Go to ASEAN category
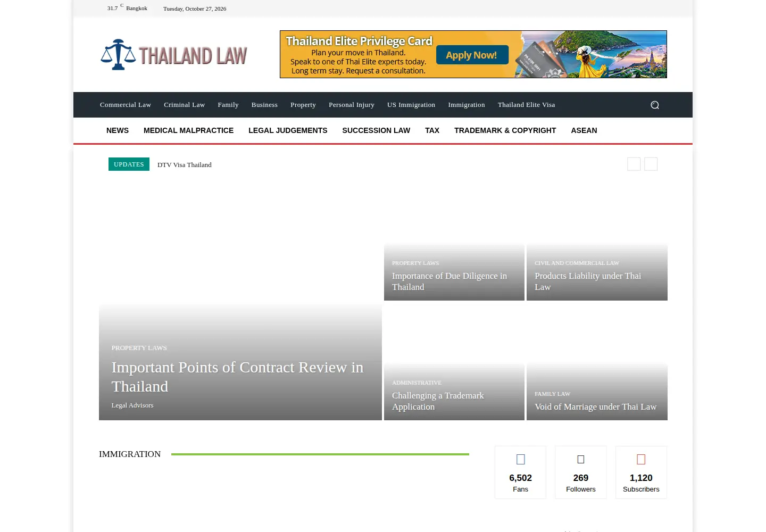This screenshot has height=532, width=766. tap(584, 130)
